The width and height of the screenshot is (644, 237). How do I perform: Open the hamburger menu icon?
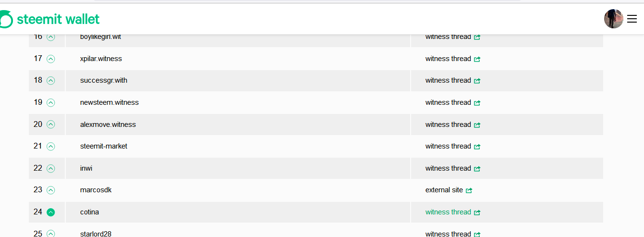(632, 19)
